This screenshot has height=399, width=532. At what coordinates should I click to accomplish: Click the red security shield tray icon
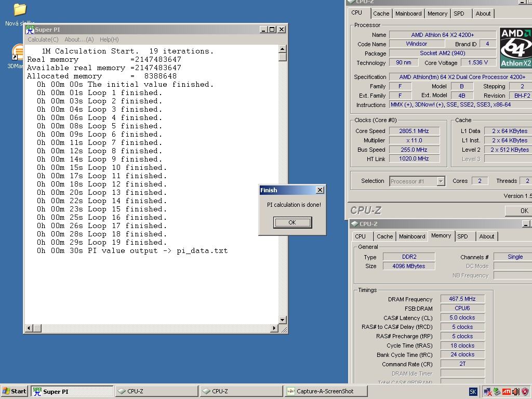(x=525, y=392)
